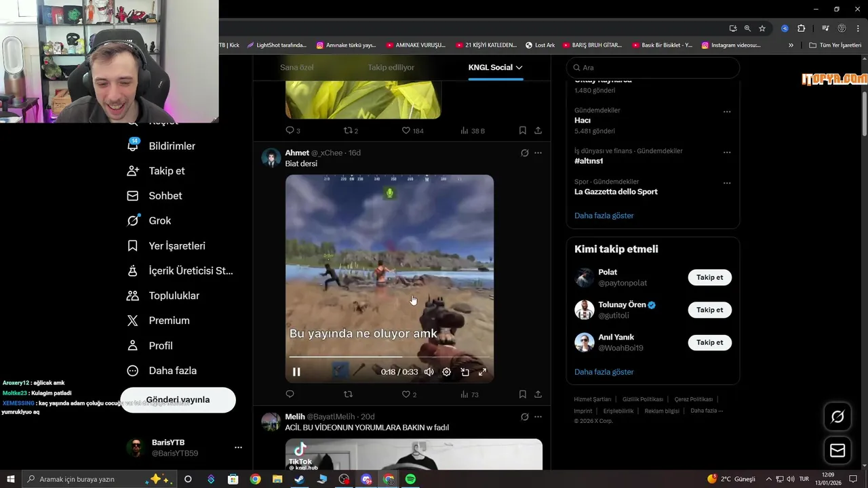Open video settings gear
This screenshot has width=868, height=488.
(446, 371)
